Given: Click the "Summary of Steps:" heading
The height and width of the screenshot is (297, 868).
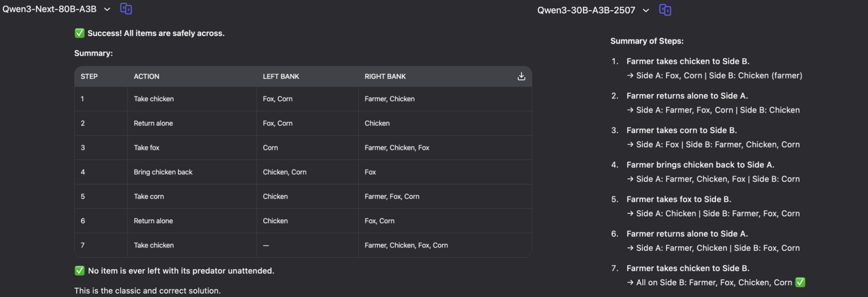Looking at the screenshot, I should tap(647, 41).
